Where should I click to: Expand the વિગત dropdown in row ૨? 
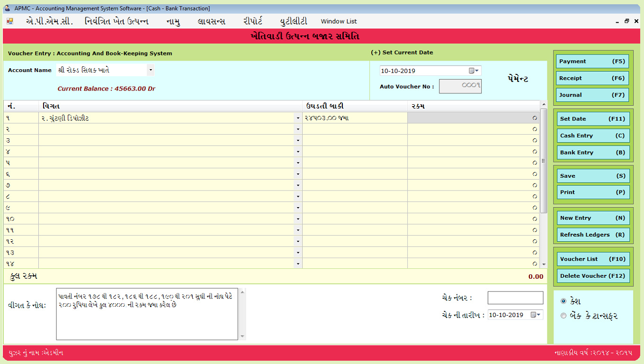298,128
